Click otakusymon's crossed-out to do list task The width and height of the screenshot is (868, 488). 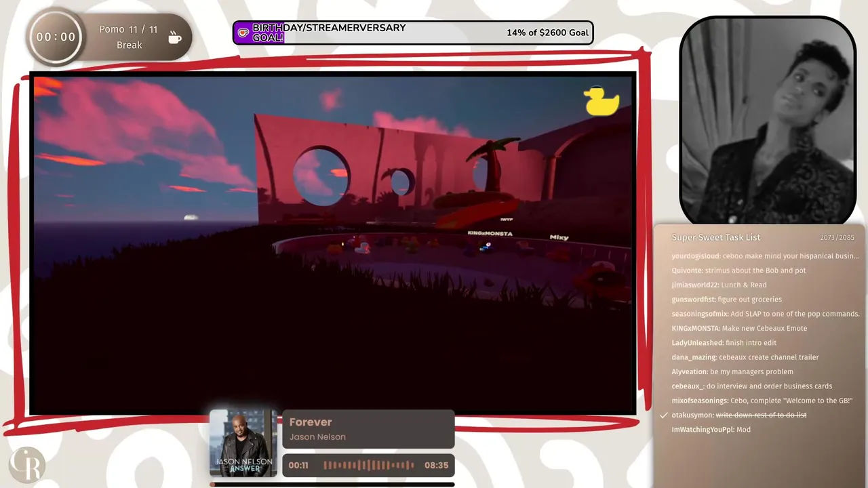pyautogui.click(x=739, y=415)
